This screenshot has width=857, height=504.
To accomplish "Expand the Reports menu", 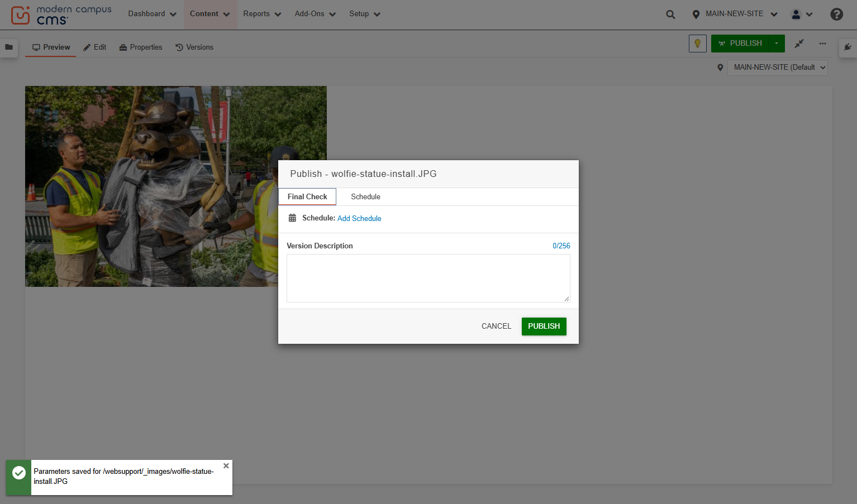I will click(262, 14).
